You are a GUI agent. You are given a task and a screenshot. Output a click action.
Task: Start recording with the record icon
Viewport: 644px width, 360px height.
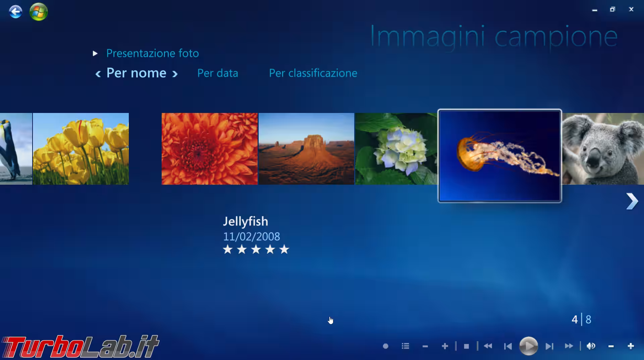click(x=386, y=346)
